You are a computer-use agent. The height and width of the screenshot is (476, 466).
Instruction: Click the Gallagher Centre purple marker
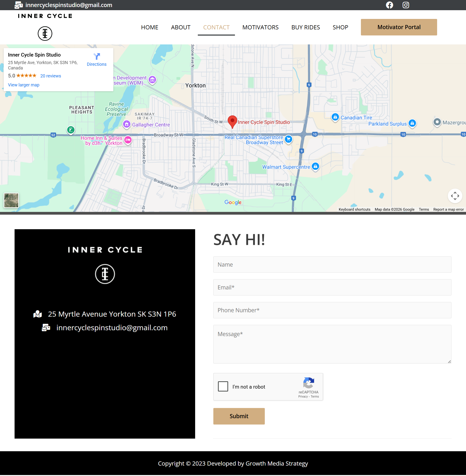[x=126, y=124]
